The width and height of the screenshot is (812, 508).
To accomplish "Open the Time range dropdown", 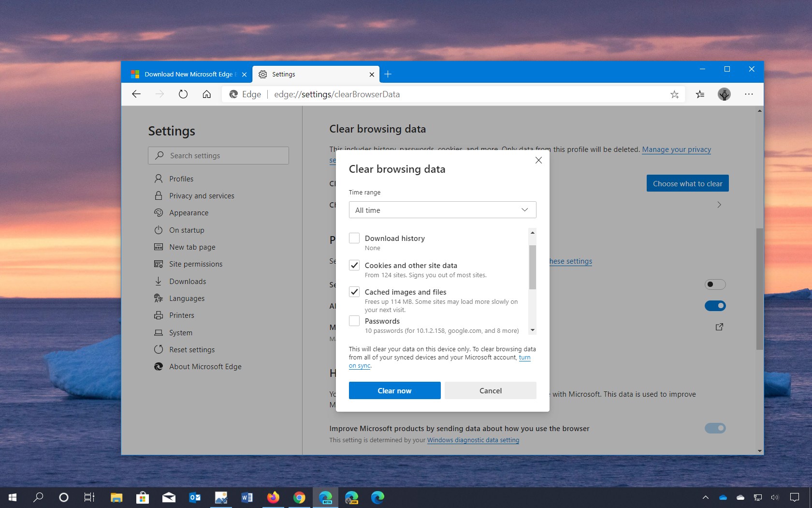I will (x=442, y=209).
